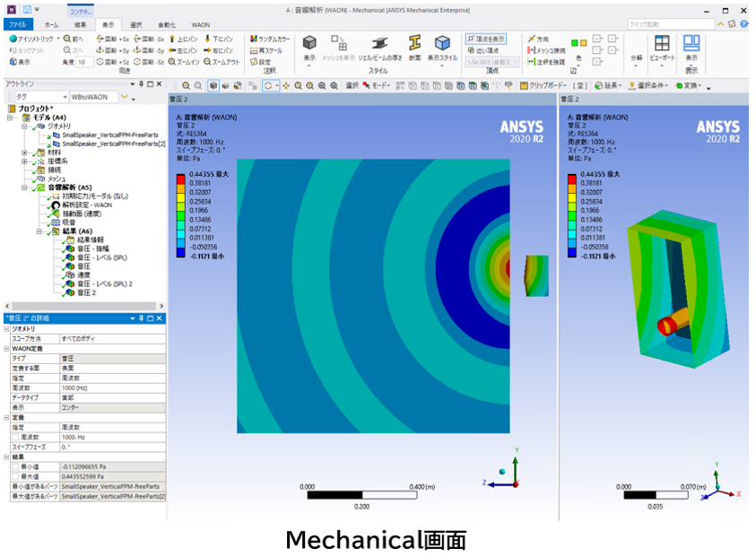Click the 角度 value input field
The image size is (756, 557).
(84, 62)
